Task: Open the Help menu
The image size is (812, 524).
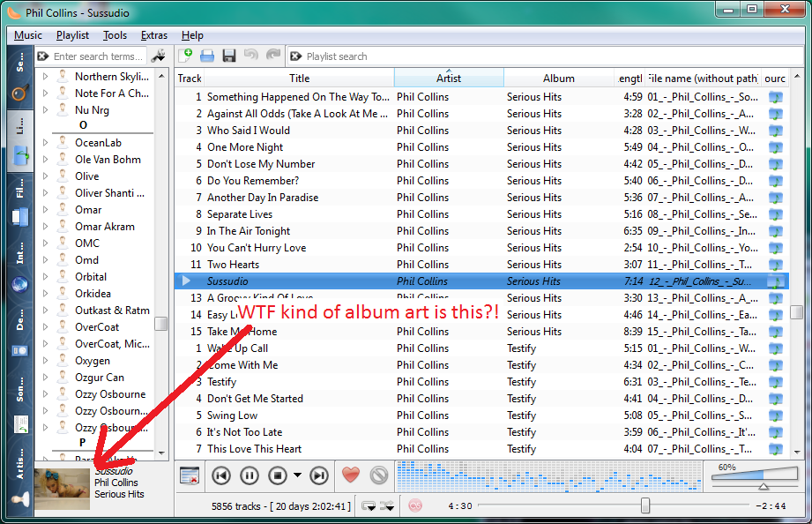Action: 192,35
